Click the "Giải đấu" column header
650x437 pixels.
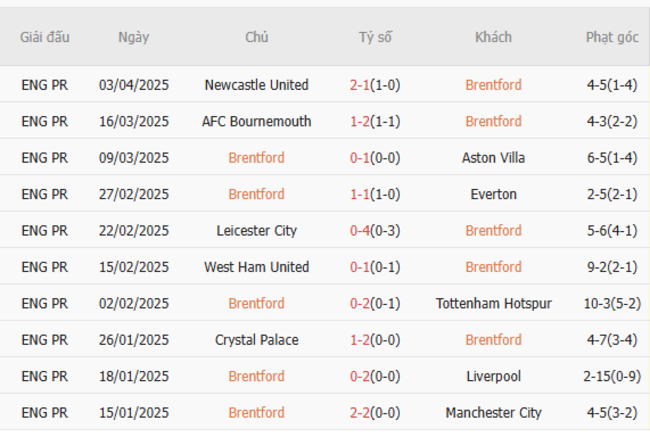pos(45,37)
